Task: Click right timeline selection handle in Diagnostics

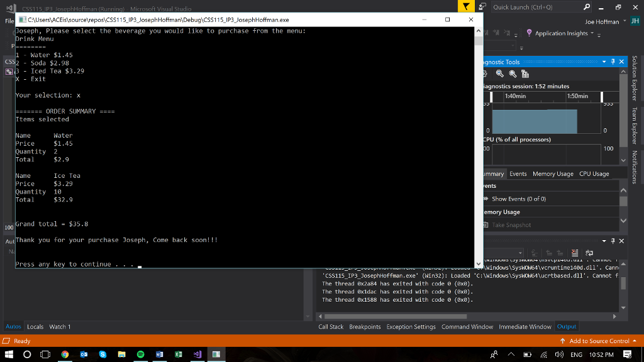Action: tap(602, 97)
